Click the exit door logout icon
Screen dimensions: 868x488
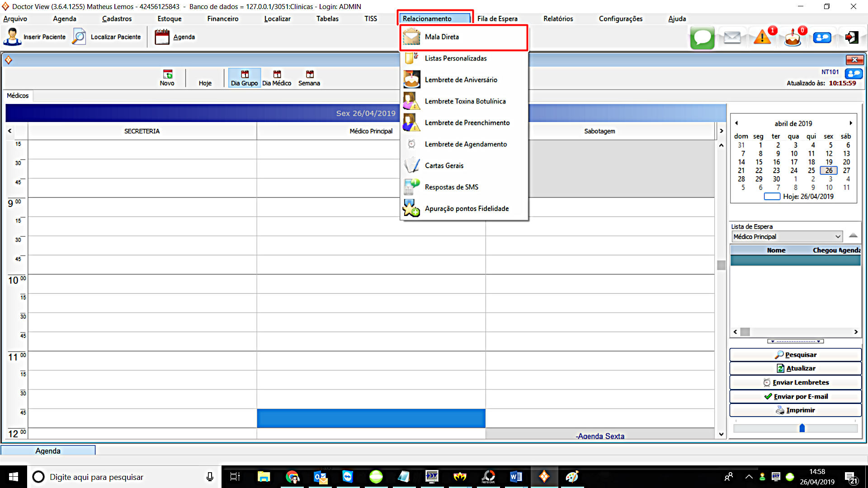point(852,37)
